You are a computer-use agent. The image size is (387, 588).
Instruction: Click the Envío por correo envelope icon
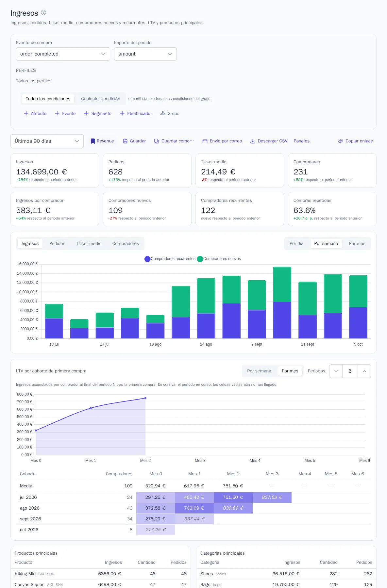[x=205, y=141]
